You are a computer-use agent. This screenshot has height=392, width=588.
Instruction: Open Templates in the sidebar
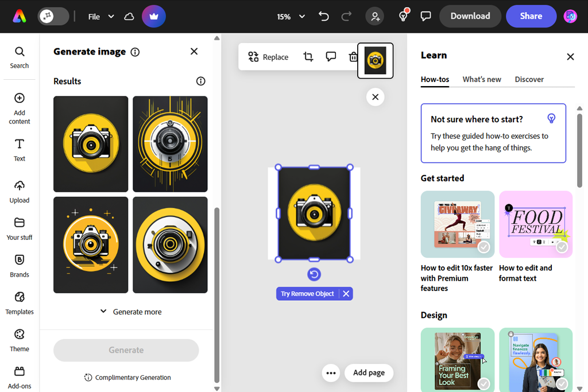pos(20,303)
